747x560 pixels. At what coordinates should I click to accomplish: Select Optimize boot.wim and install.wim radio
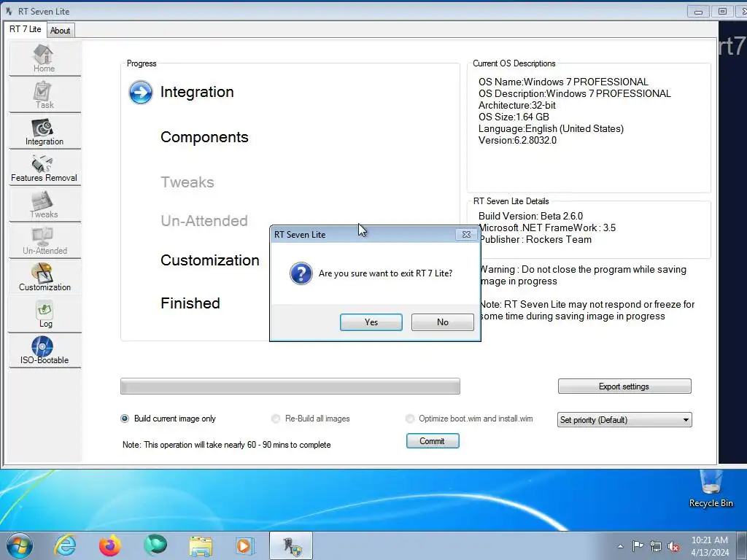pyautogui.click(x=410, y=419)
